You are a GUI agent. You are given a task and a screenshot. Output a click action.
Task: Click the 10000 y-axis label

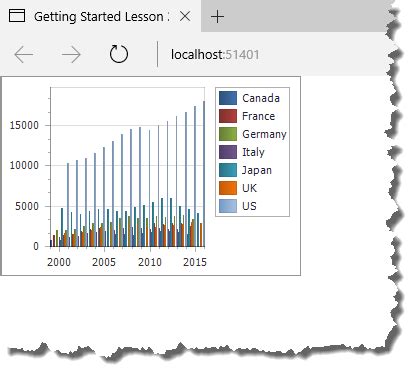(24, 165)
